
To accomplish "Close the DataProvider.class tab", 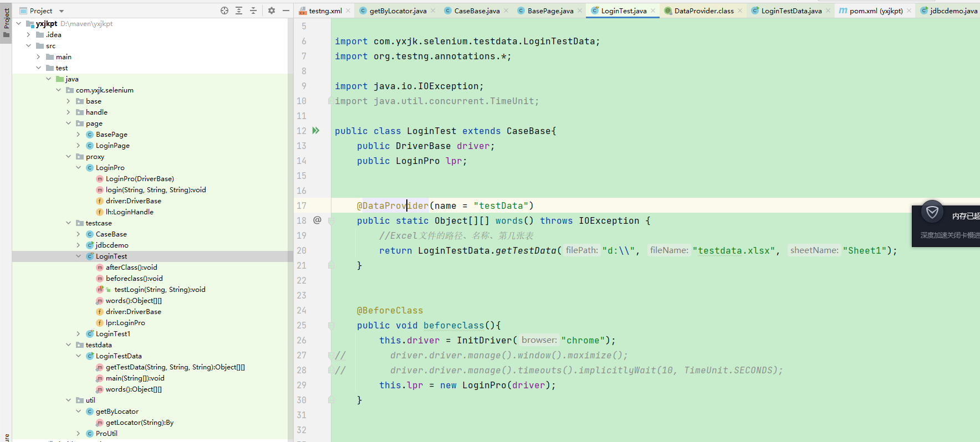I will pos(740,11).
